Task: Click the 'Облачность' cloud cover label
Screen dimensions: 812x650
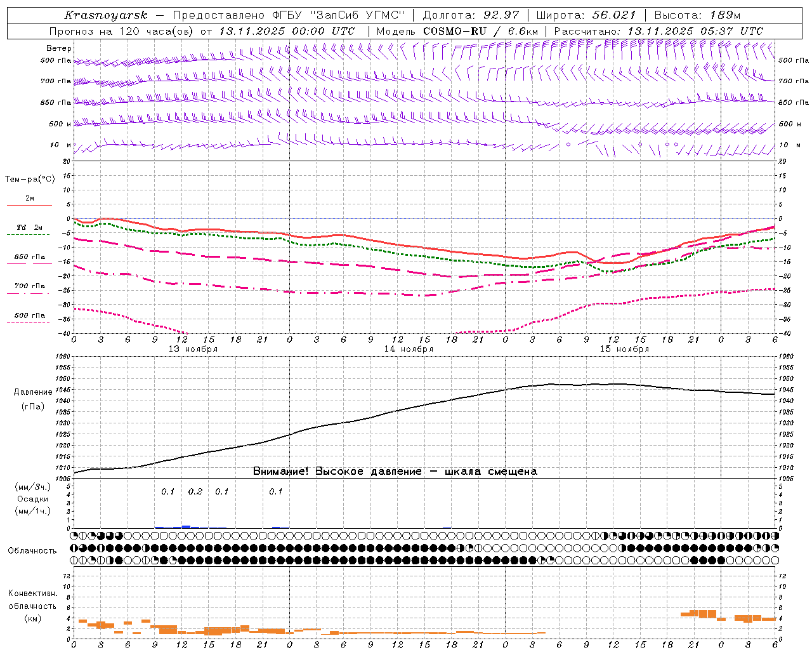Action: (32, 550)
